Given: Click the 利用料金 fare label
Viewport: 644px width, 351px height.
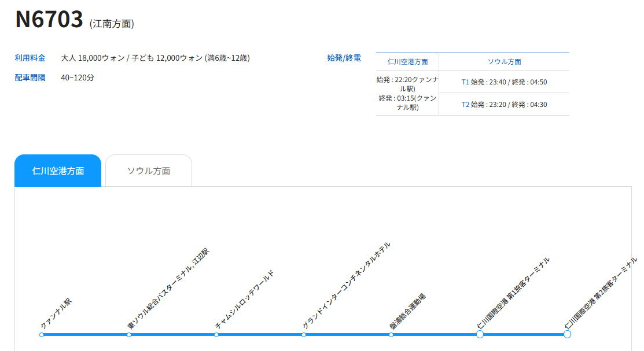Looking at the screenshot, I should pos(30,58).
